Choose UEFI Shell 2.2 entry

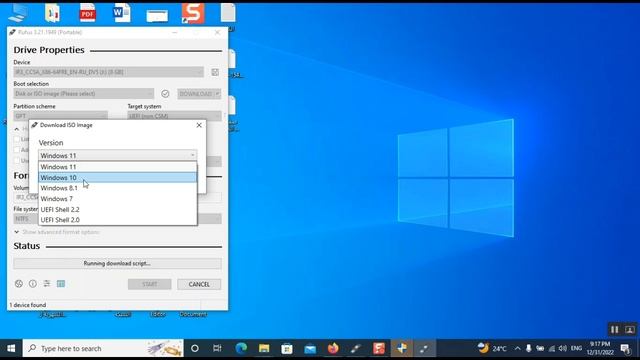coord(118,209)
